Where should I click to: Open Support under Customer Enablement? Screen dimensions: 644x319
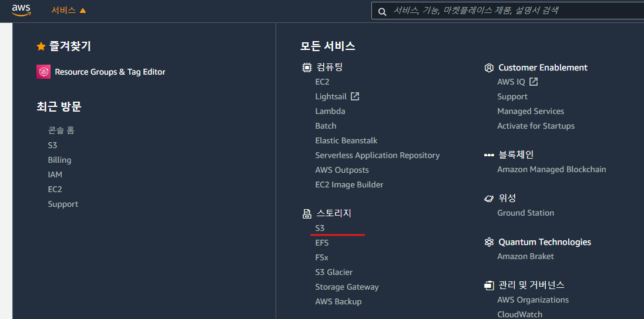coord(512,96)
